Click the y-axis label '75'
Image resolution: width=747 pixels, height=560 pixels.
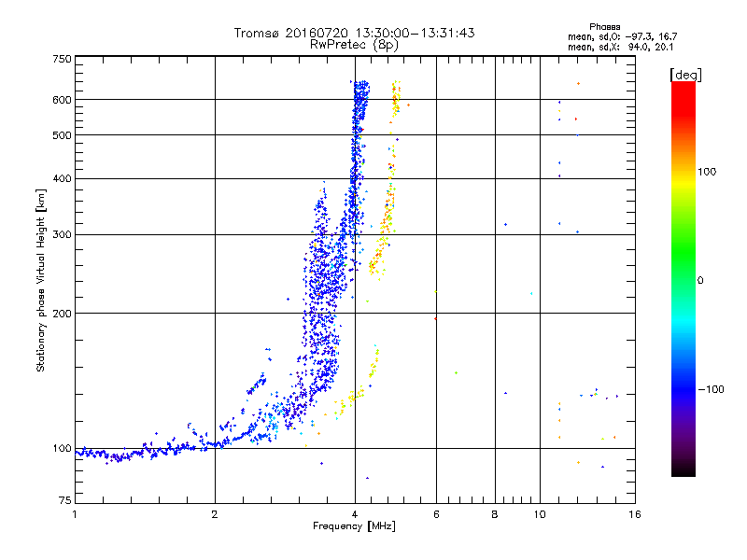[x=65, y=500]
